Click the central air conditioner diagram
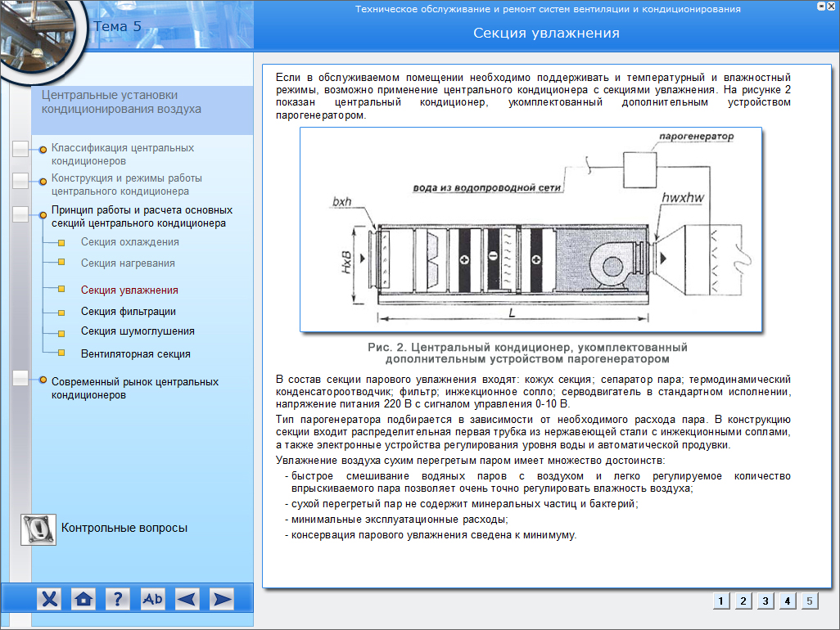This screenshot has width=840, height=630. 531,229
